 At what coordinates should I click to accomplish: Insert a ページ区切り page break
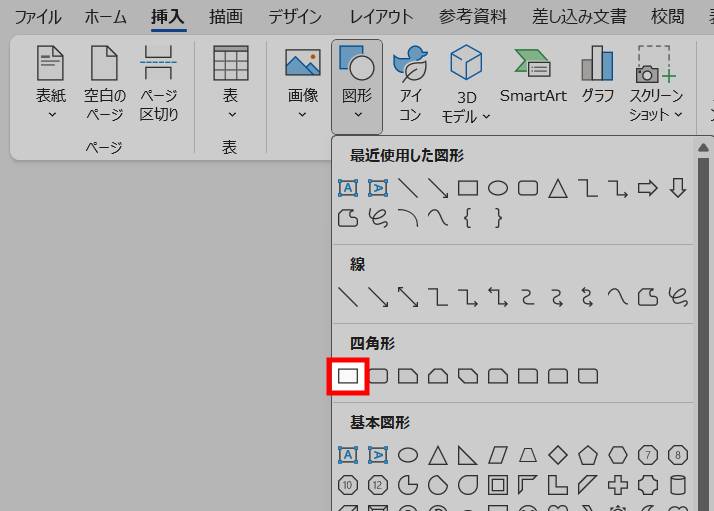(158, 83)
